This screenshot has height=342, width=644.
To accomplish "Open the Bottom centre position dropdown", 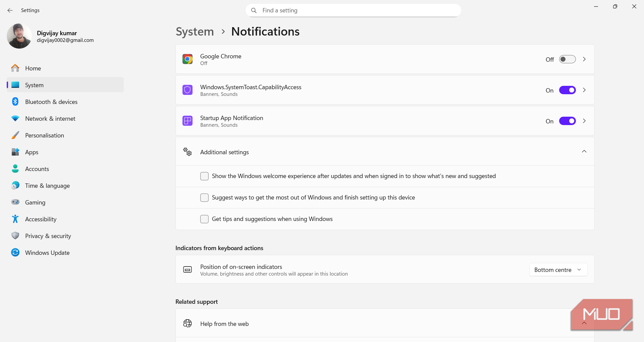I will 558,270.
